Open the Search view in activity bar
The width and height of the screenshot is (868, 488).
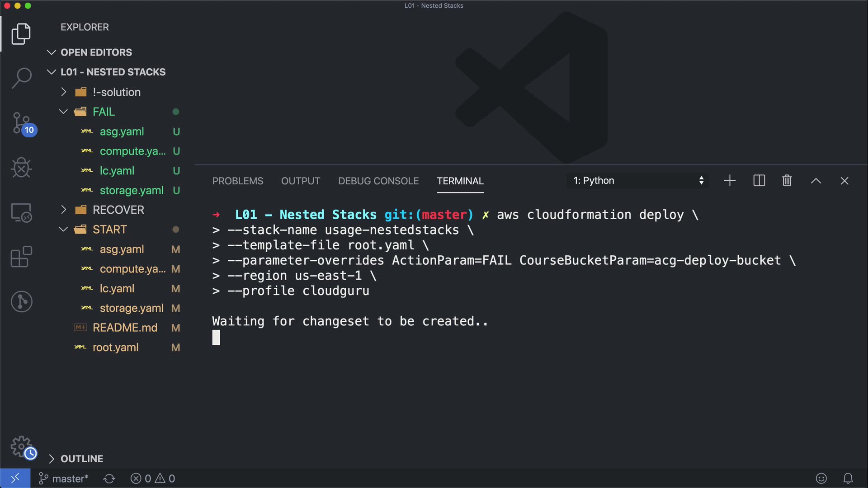pos(21,78)
